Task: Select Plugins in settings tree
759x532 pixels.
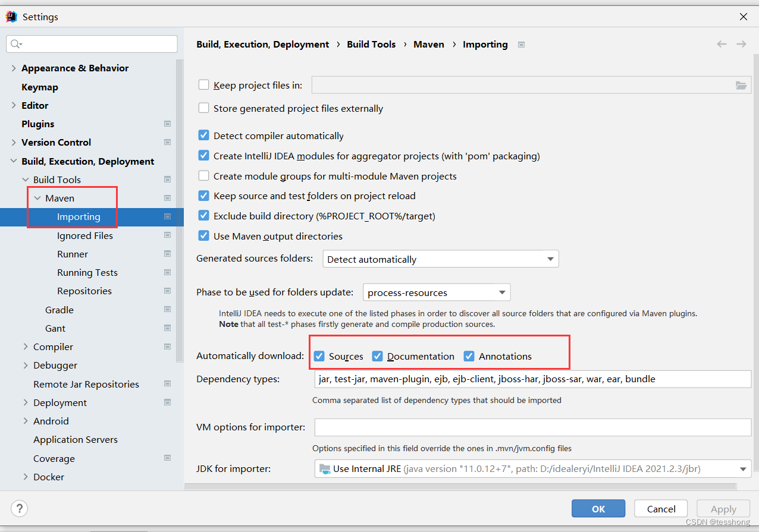Action: (x=38, y=124)
